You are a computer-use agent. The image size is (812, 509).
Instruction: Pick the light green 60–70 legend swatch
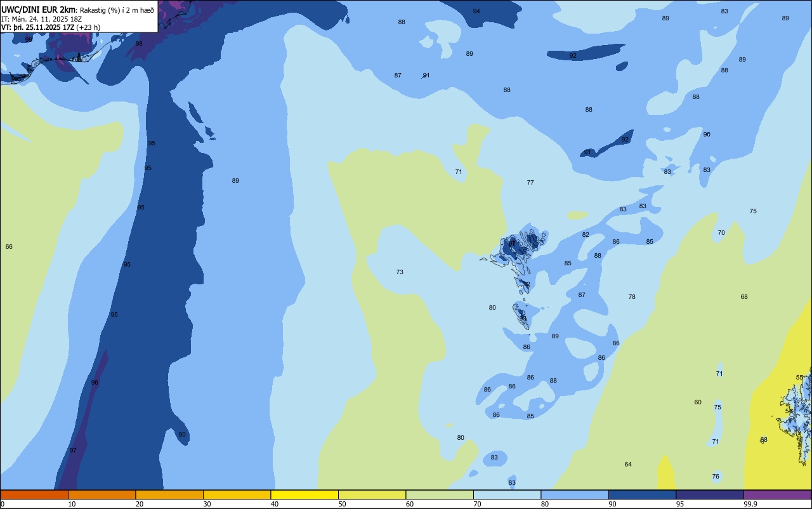(x=440, y=494)
